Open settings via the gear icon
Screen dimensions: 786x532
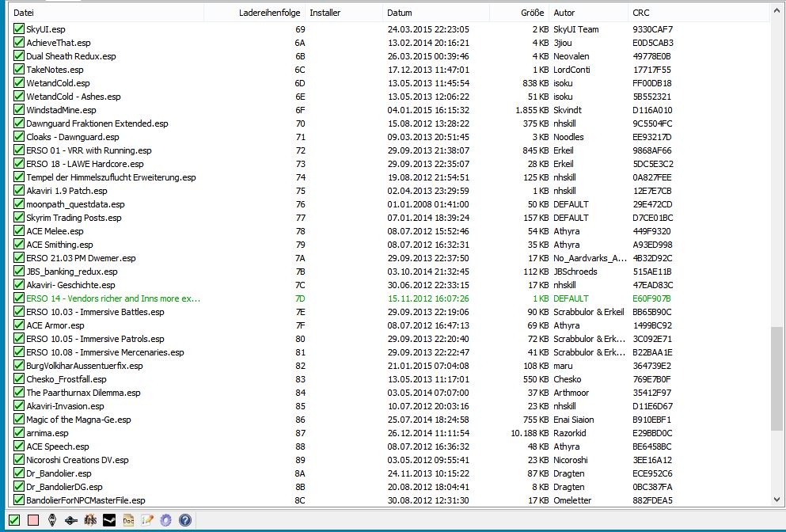coord(165,520)
